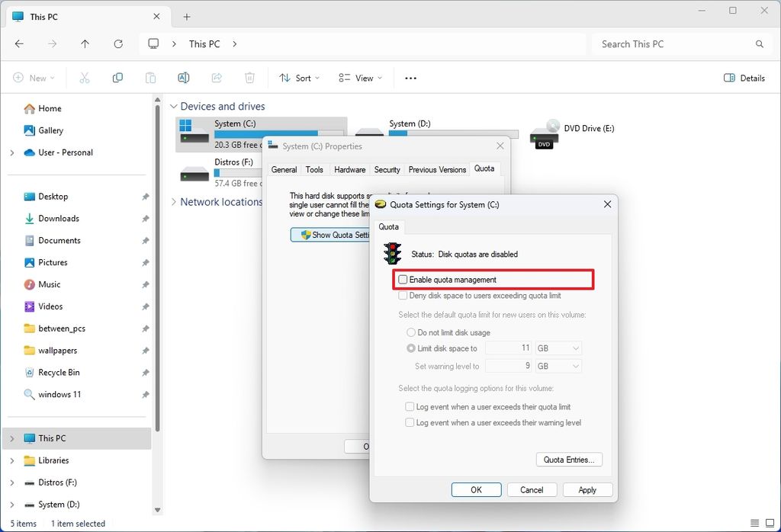Click the Delete icon in the toolbar
The height and width of the screenshot is (532, 781).
249,77
